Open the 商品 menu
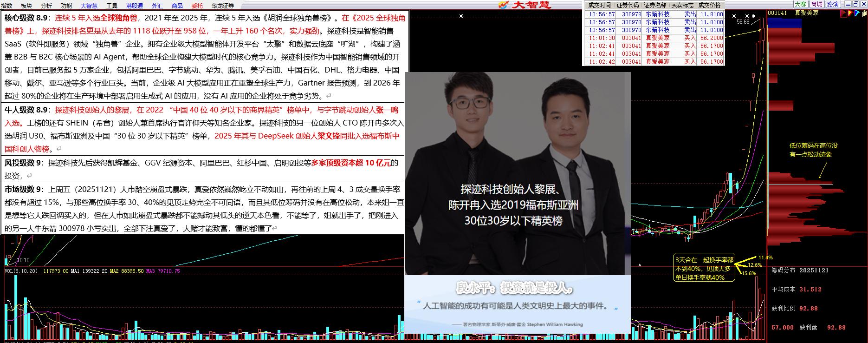This screenshot has height=343, width=868. click(177, 6)
